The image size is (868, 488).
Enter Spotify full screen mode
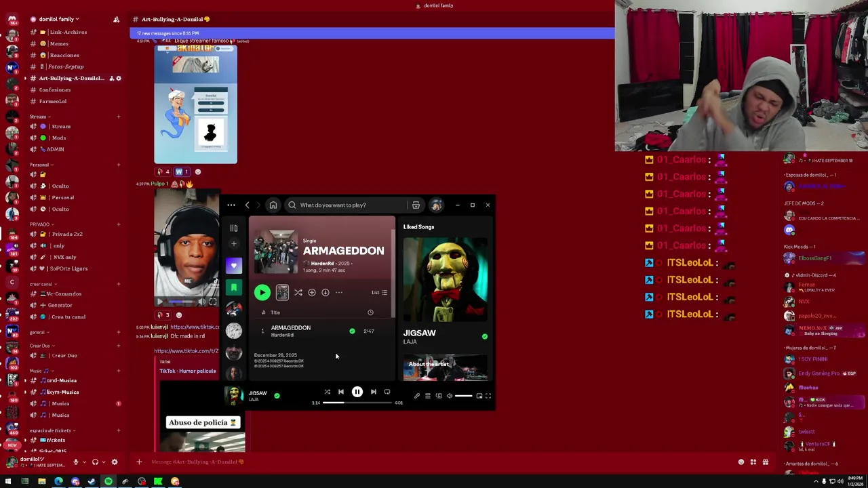tap(488, 396)
